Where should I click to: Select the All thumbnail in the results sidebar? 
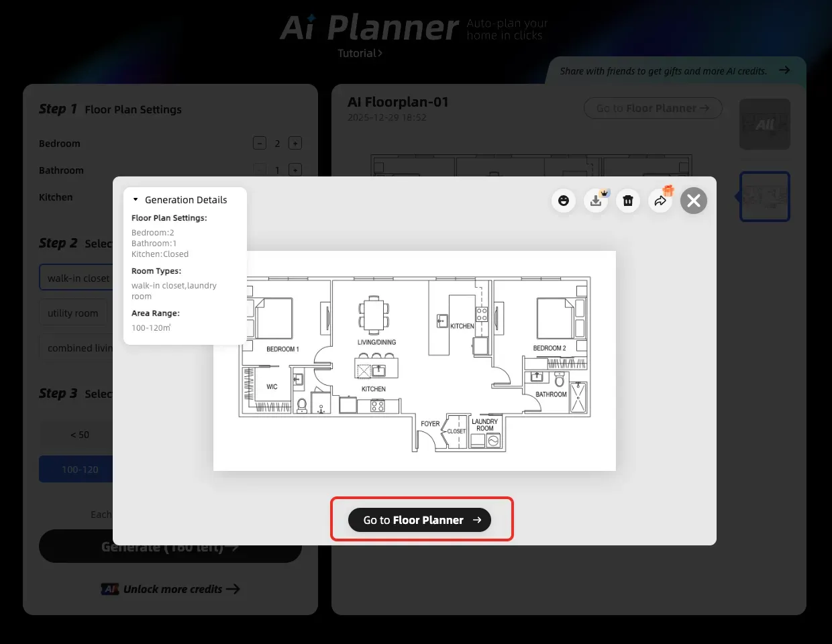[x=764, y=124]
